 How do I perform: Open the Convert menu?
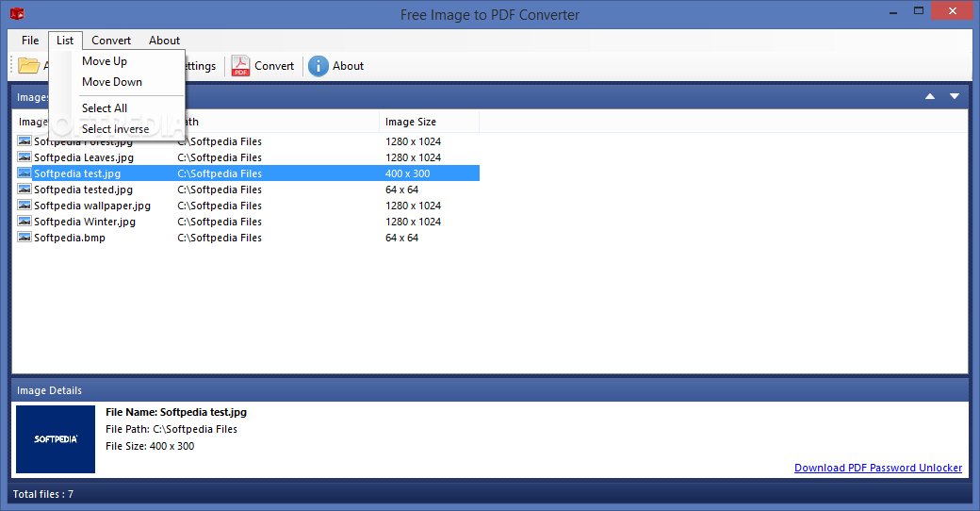pos(111,40)
